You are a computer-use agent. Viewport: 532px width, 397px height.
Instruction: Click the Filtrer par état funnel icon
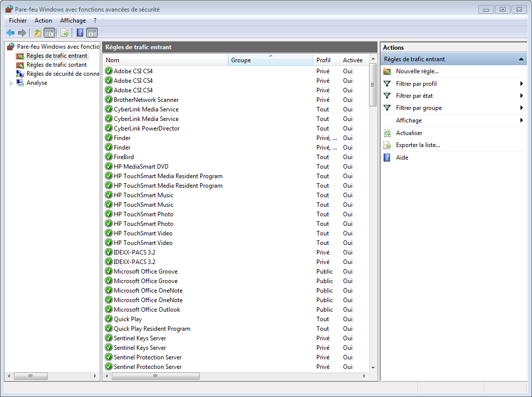(x=387, y=96)
